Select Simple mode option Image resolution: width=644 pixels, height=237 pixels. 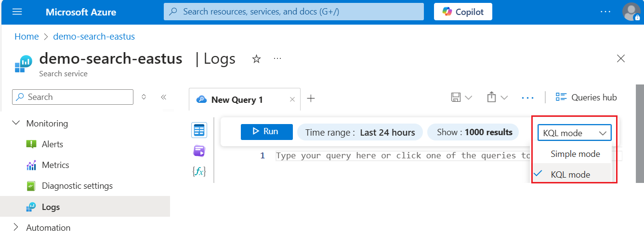[575, 154]
